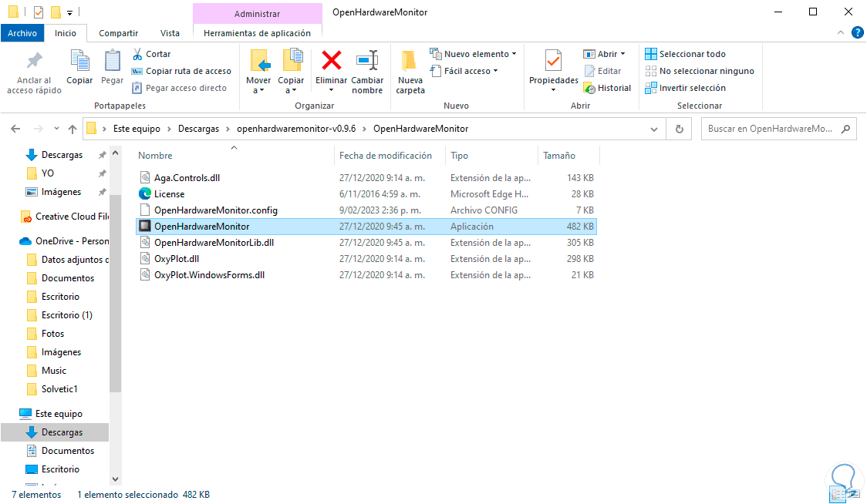The height and width of the screenshot is (504, 867).
Task: Open Propiedades of selected file
Action: click(x=554, y=71)
